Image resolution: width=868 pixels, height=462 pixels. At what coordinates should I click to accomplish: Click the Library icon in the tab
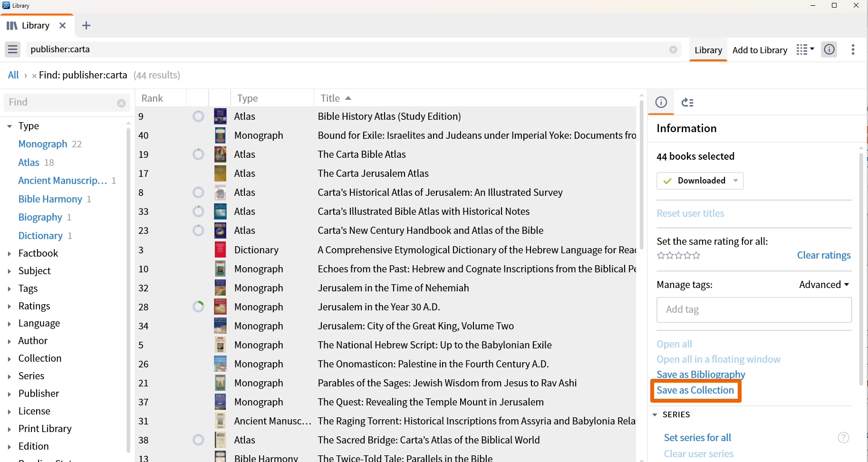pos(12,26)
